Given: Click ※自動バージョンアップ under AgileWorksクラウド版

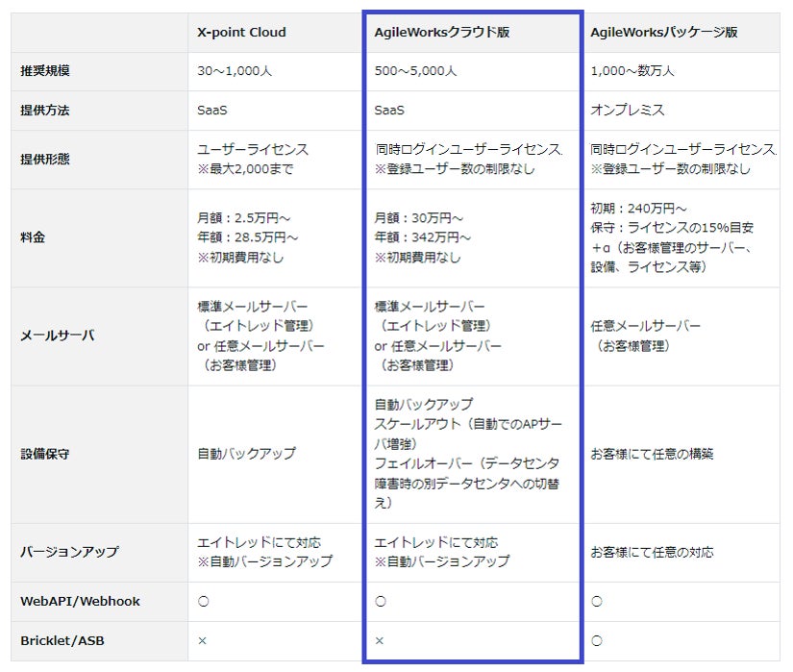Looking at the screenshot, I should (x=441, y=561).
